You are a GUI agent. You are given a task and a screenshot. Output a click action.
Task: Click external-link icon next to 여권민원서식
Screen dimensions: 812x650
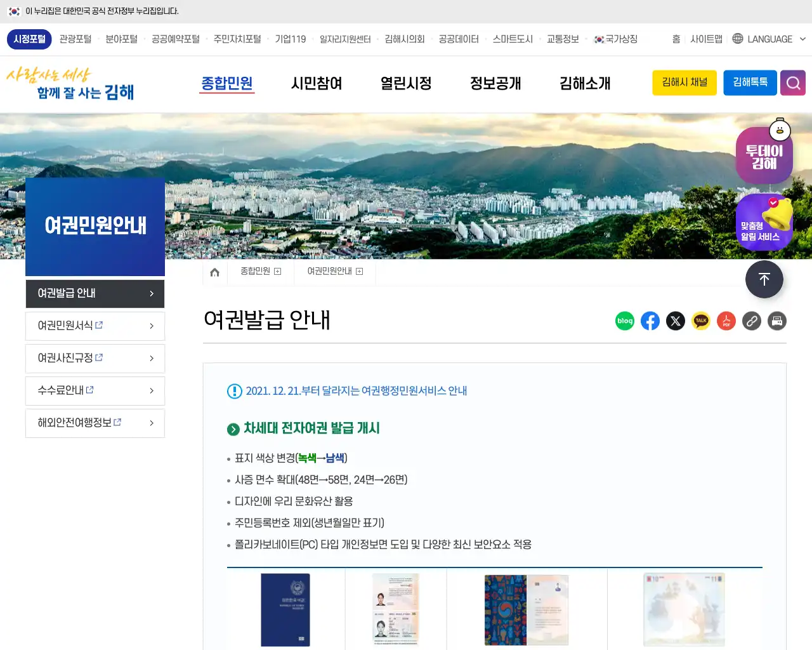pyautogui.click(x=99, y=325)
